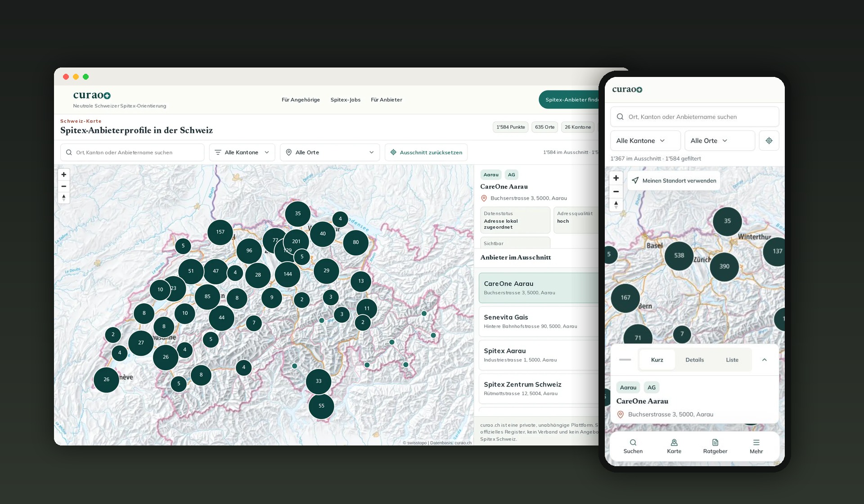This screenshot has height=504, width=864.
Task: Open Karte in the phone bottom navigation
Action: pyautogui.click(x=674, y=446)
